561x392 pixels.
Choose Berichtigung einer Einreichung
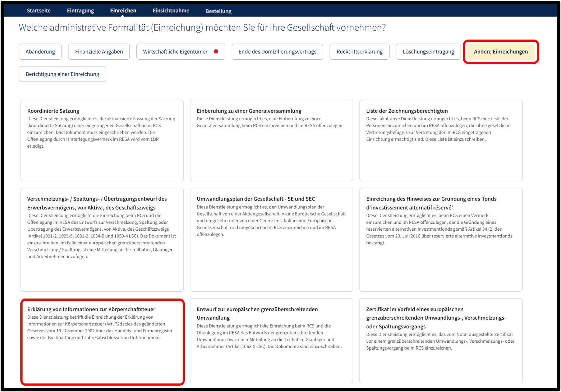point(62,74)
